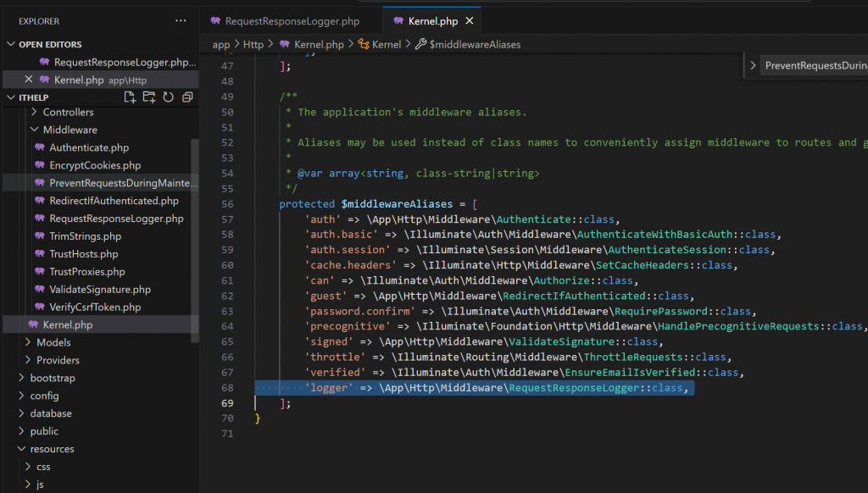The width and height of the screenshot is (868, 493).
Task: Click EnsureEmailIsVerified class on line 67
Action: point(630,373)
